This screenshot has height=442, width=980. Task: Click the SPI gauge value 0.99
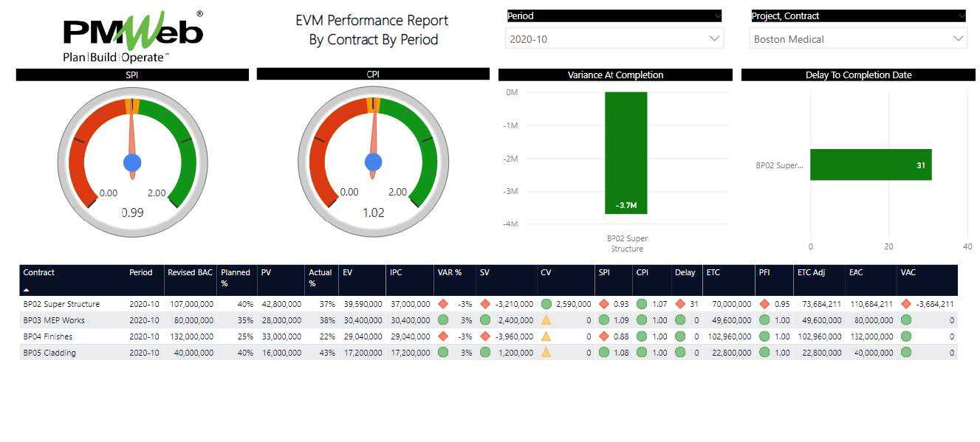pos(132,213)
